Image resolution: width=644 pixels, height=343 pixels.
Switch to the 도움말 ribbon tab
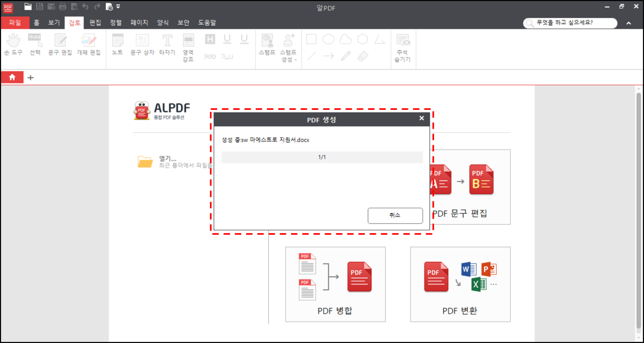pos(207,23)
